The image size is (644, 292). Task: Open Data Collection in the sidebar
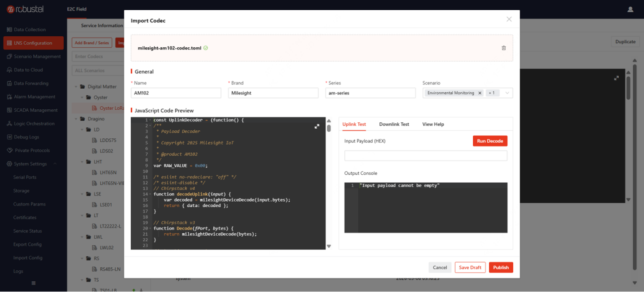[x=30, y=30]
